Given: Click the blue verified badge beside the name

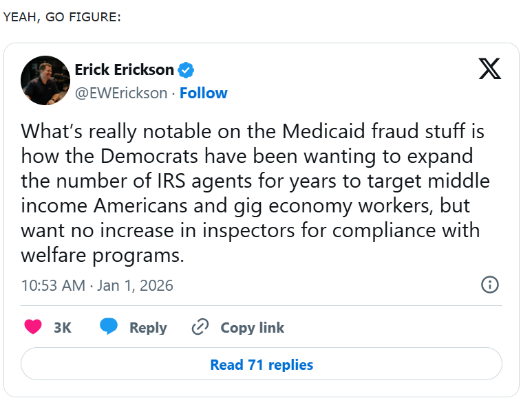Looking at the screenshot, I should (x=186, y=70).
